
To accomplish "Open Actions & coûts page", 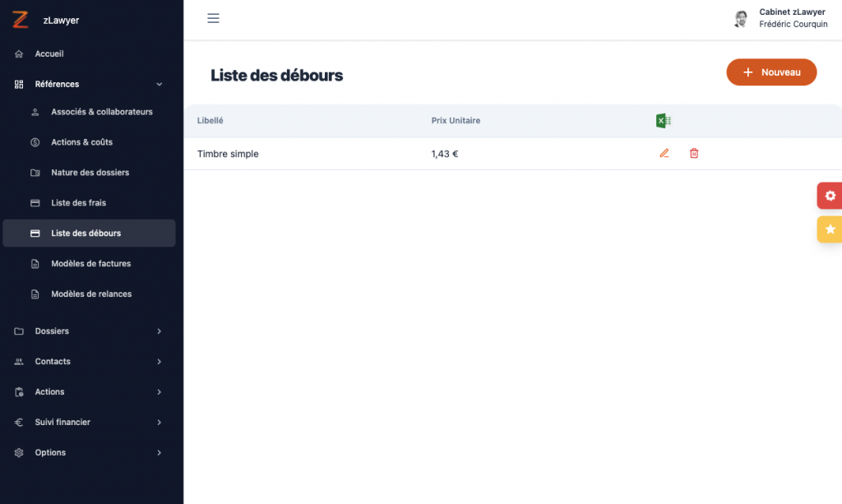I will point(81,142).
